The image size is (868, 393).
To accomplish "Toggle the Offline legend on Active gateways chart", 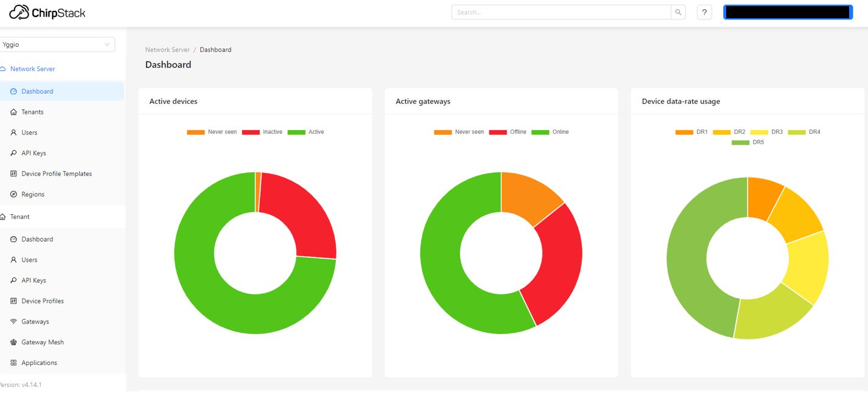I will pos(508,131).
